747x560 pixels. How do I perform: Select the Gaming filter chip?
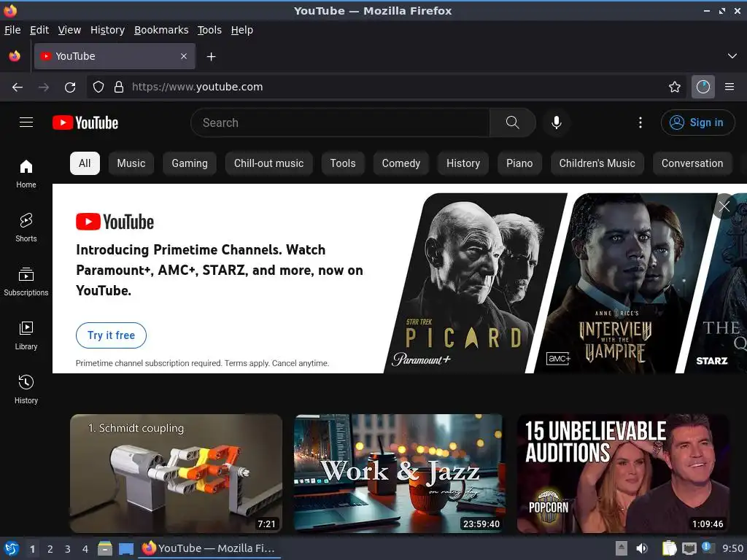tap(190, 163)
